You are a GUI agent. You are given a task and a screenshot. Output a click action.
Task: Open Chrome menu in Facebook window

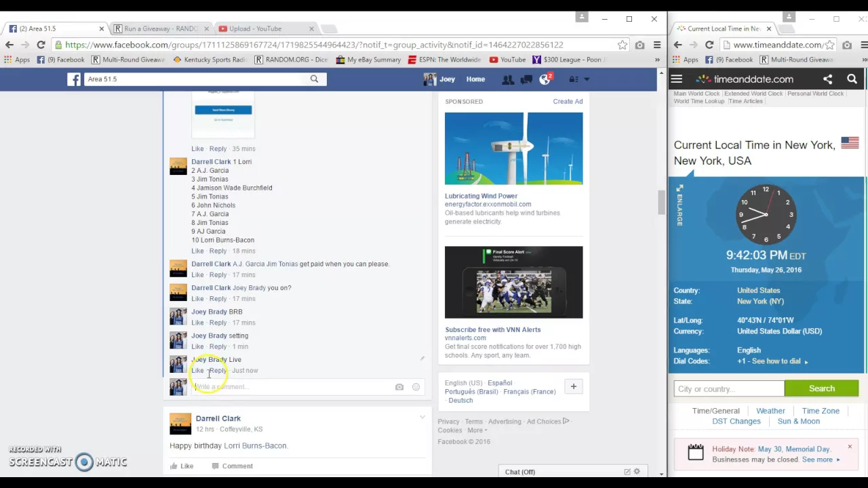click(x=656, y=45)
